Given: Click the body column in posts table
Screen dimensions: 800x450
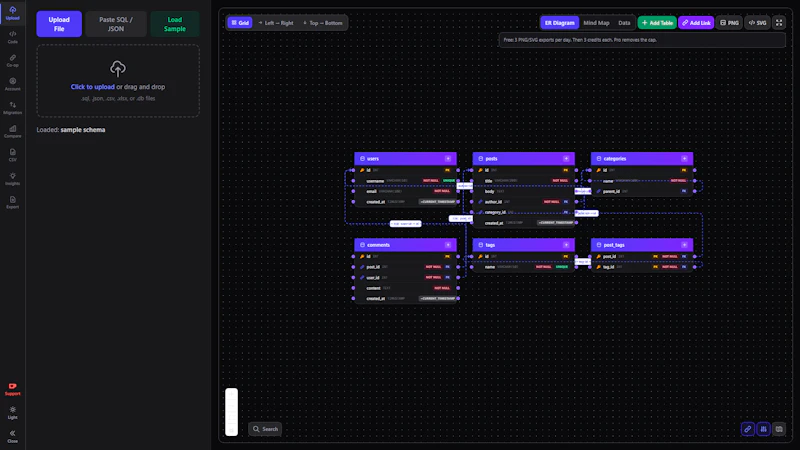Looking at the screenshot, I should point(524,191).
